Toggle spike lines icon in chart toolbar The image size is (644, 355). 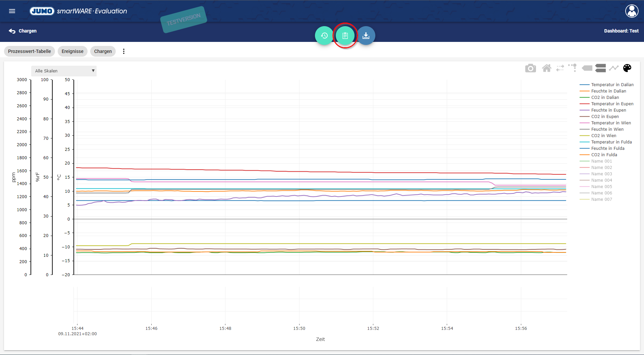[x=573, y=68]
